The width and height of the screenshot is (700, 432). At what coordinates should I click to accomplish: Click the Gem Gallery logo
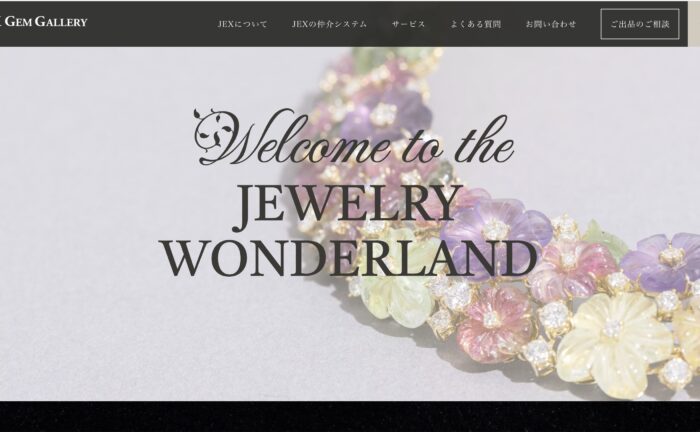click(44, 21)
